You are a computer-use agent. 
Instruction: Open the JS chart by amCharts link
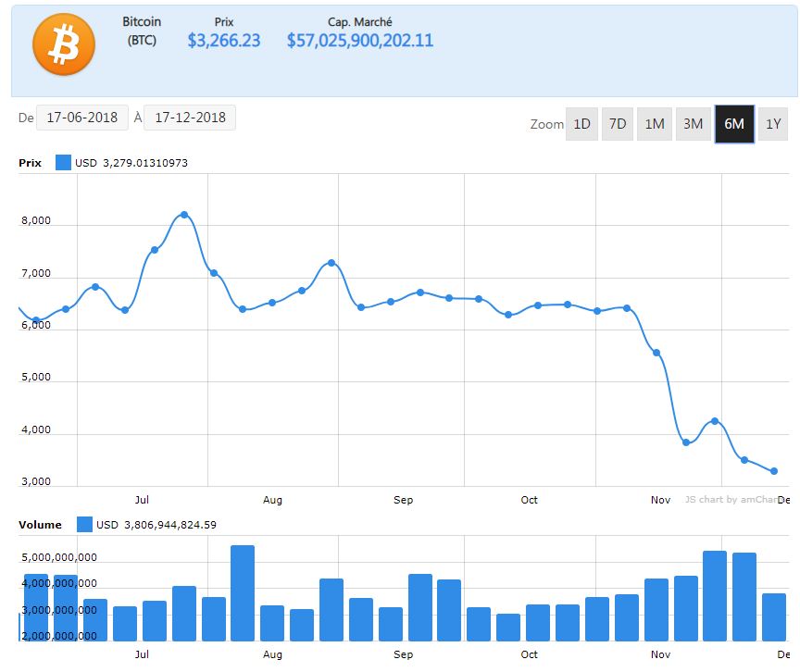coord(730,500)
